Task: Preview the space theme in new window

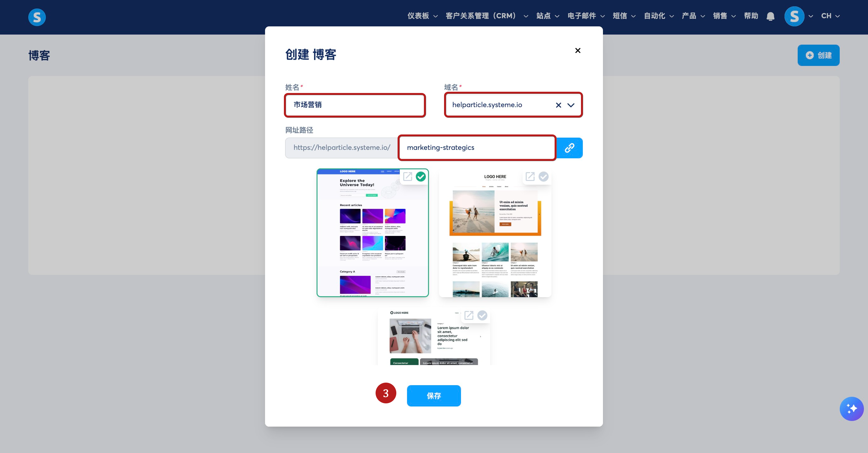Action: pyautogui.click(x=408, y=176)
